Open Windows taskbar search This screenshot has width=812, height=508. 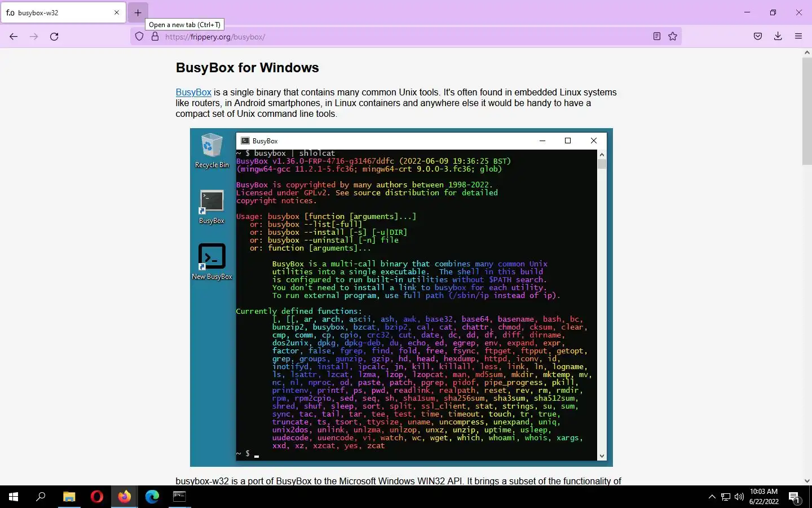[41, 497]
